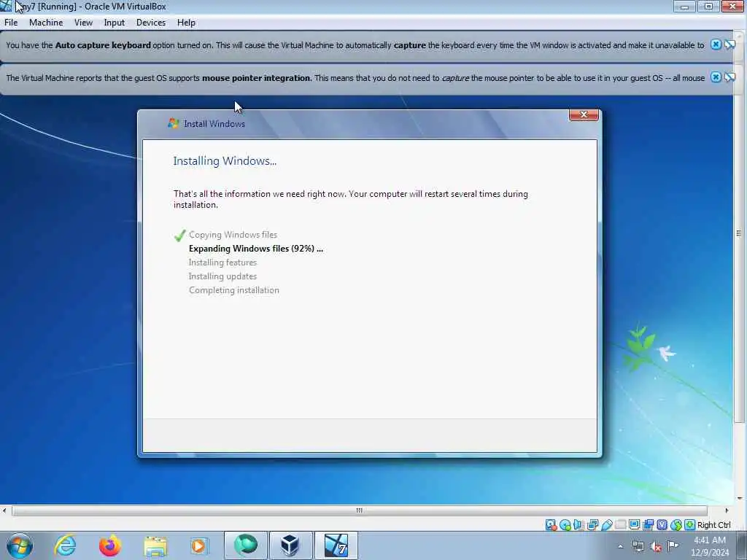Switch to the green screen recorder taskbar app

[245, 545]
